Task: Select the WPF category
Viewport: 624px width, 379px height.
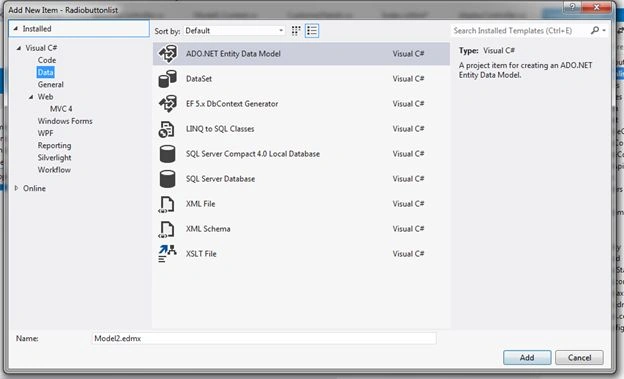Action: pos(45,133)
